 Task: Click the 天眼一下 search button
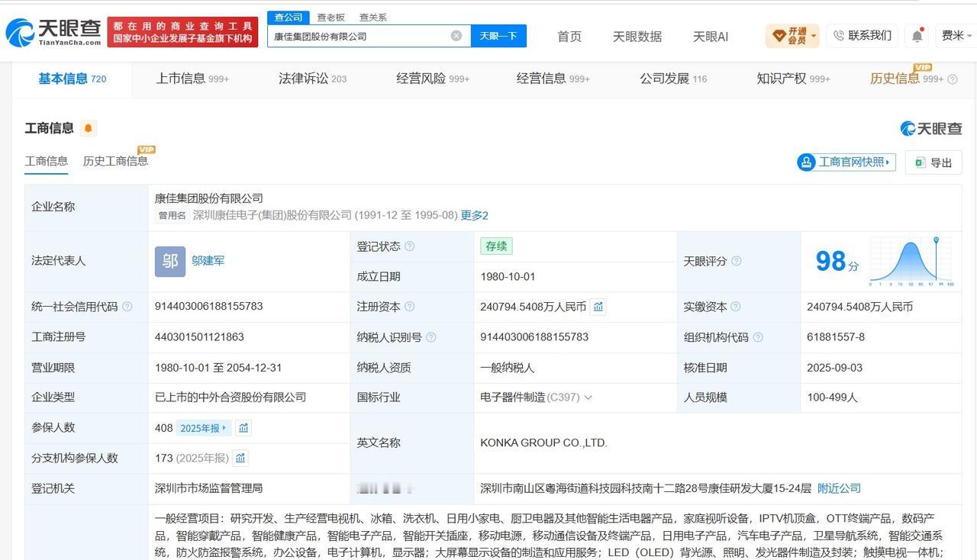pos(498,36)
